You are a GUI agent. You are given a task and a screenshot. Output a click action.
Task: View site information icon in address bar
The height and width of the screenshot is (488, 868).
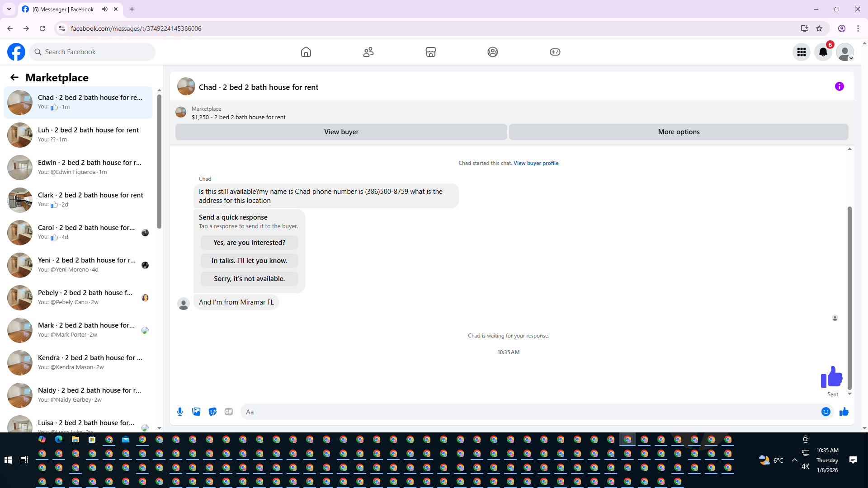tap(62, 28)
